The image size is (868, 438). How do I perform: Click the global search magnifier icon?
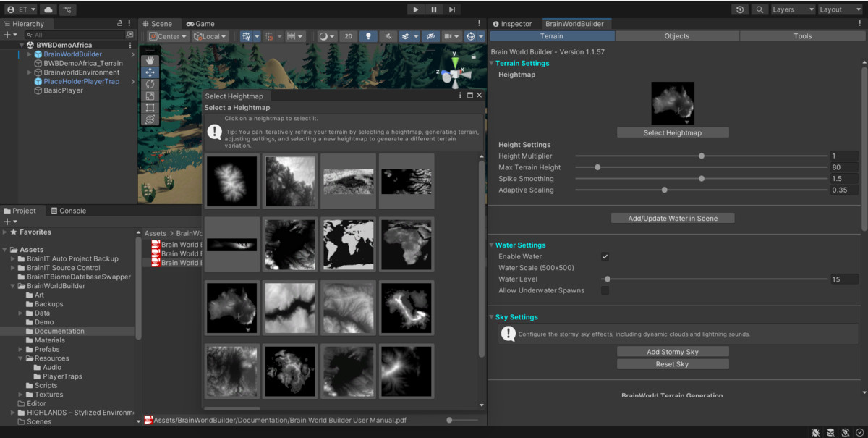pyautogui.click(x=759, y=9)
